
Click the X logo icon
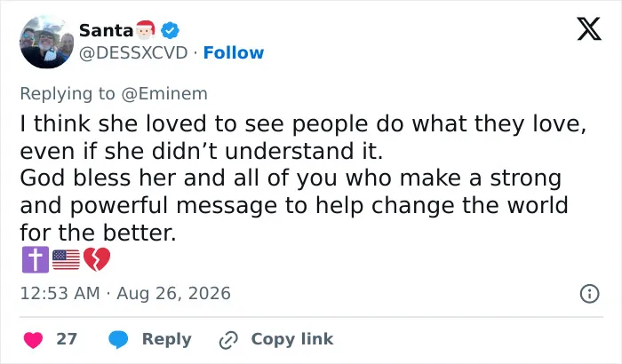(589, 28)
